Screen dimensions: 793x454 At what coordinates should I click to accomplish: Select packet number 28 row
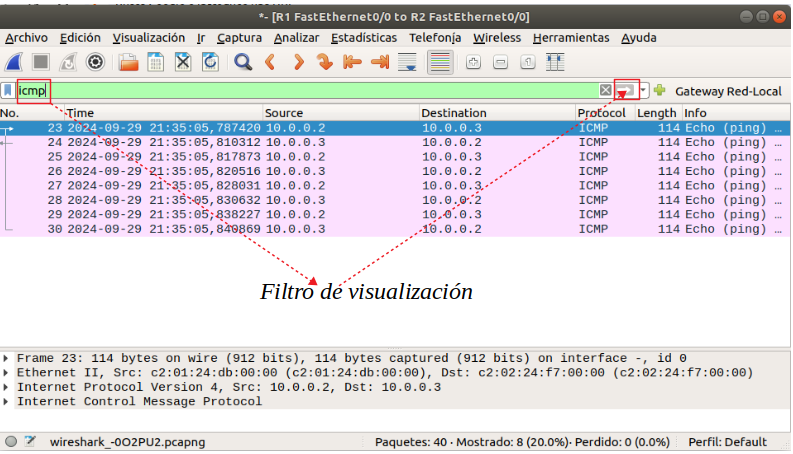tap(395, 200)
